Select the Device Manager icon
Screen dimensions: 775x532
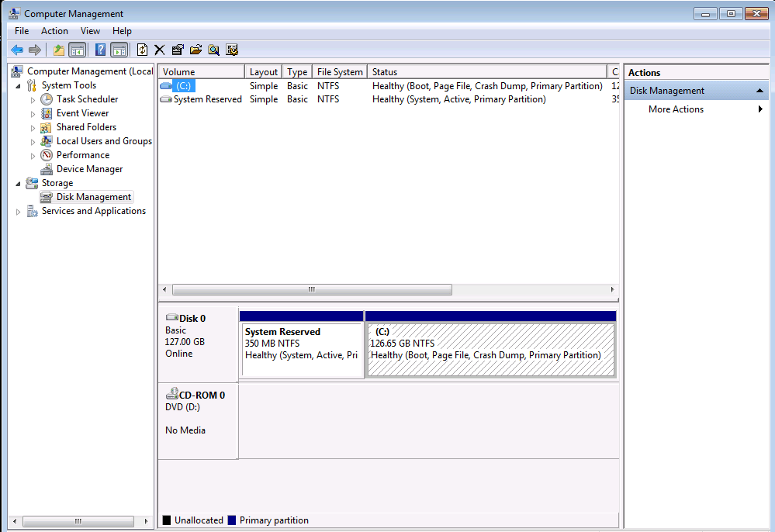click(47, 169)
